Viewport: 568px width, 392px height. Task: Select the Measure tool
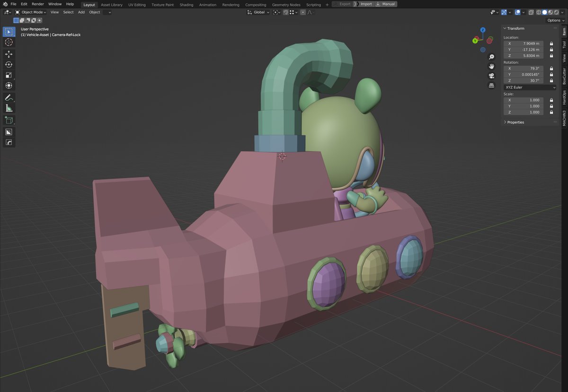click(x=9, y=108)
